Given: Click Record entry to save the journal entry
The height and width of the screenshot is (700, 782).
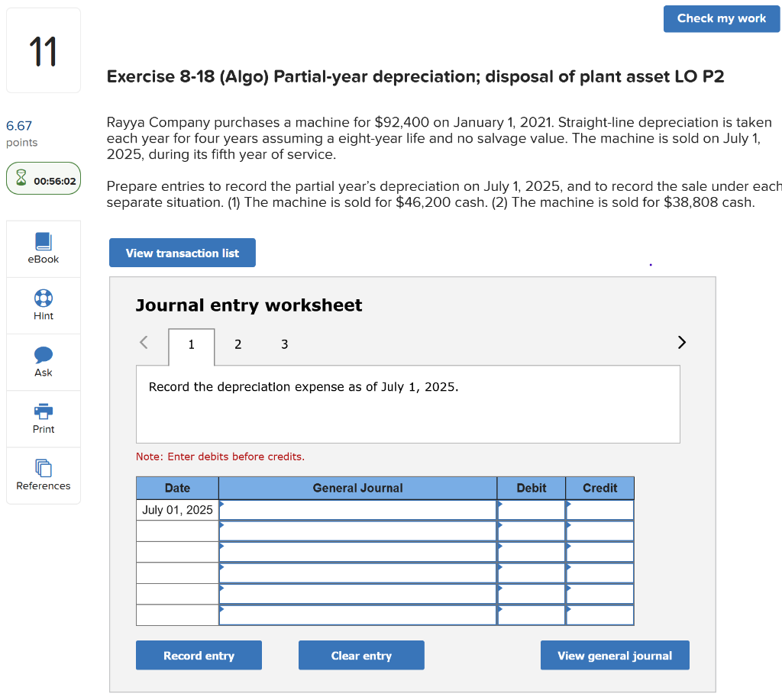Looking at the screenshot, I should click(x=199, y=655).
